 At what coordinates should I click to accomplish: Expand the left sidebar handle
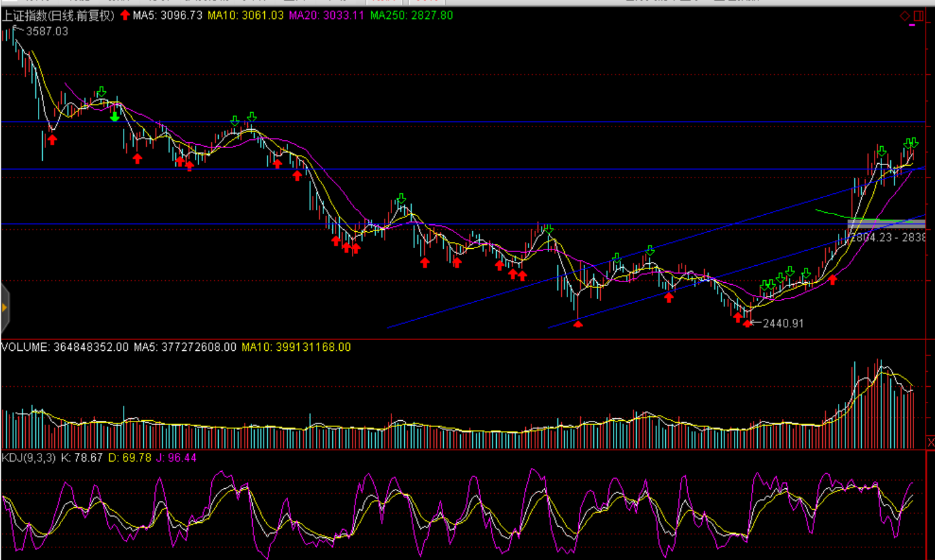pyautogui.click(x=4, y=308)
